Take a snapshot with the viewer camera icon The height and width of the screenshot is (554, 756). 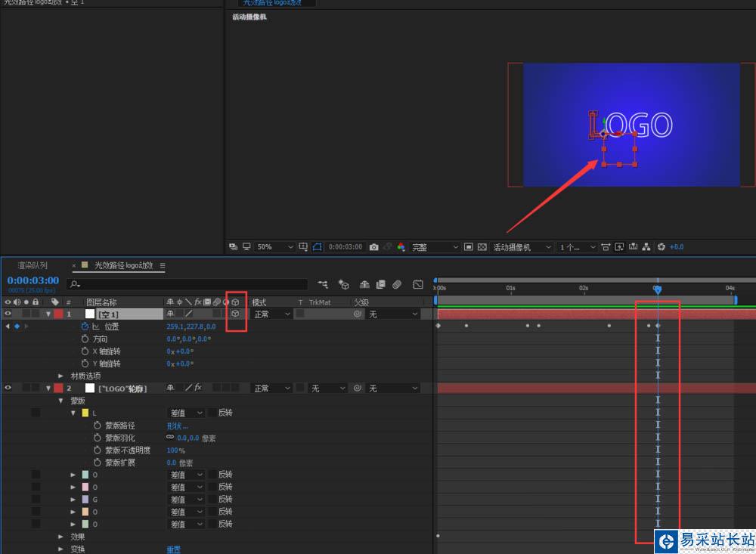tap(373, 247)
